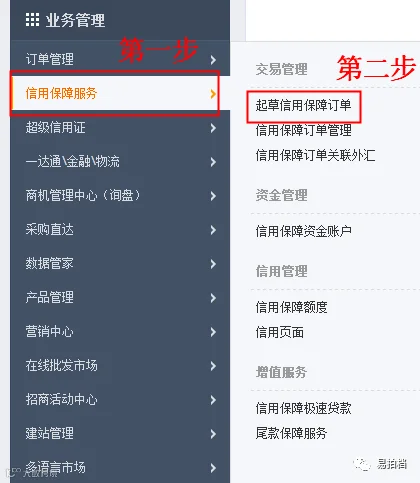Viewport: 420px width, 483px height.
Task: Click the orange arrow on 信用保障服务
Action: (213, 94)
